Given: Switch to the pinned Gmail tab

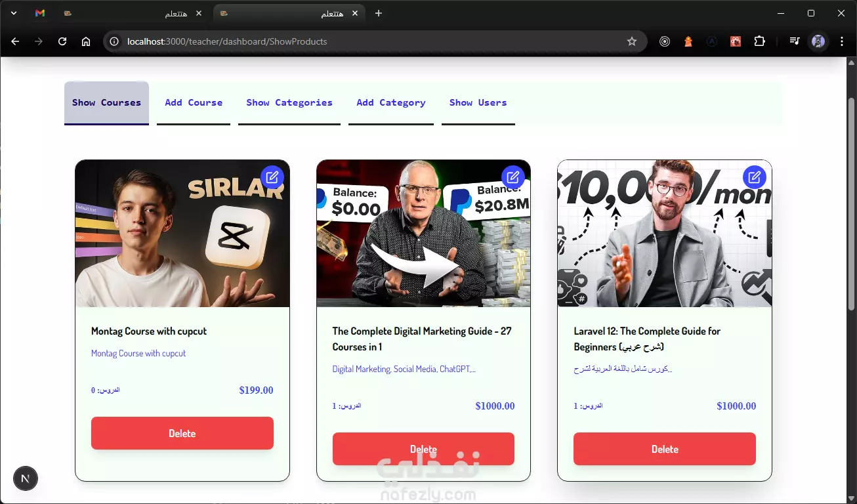Looking at the screenshot, I should (x=40, y=13).
